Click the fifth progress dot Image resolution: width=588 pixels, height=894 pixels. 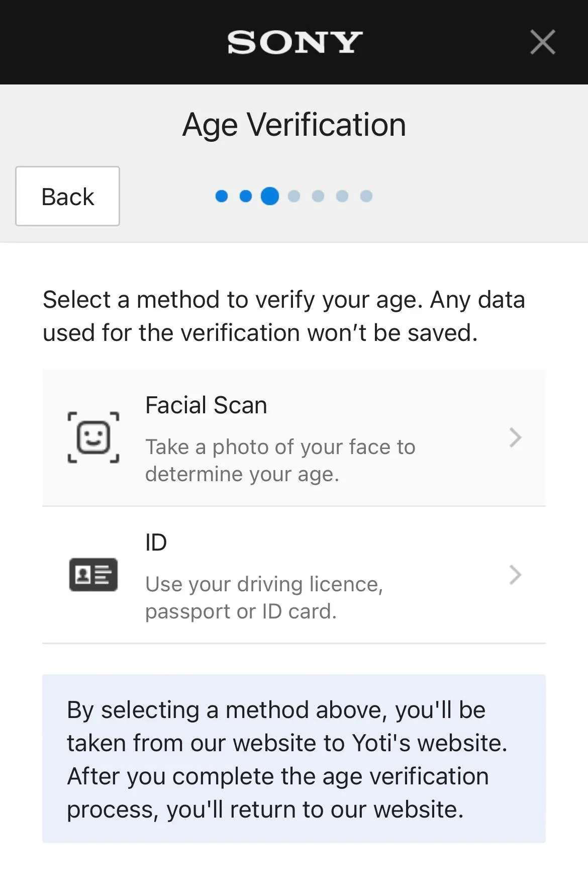pos(318,196)
